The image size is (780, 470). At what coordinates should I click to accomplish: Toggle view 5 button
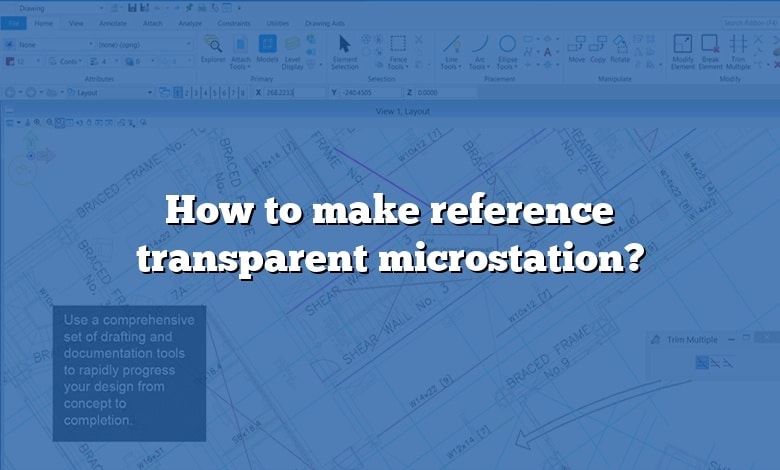click(215, 93)
